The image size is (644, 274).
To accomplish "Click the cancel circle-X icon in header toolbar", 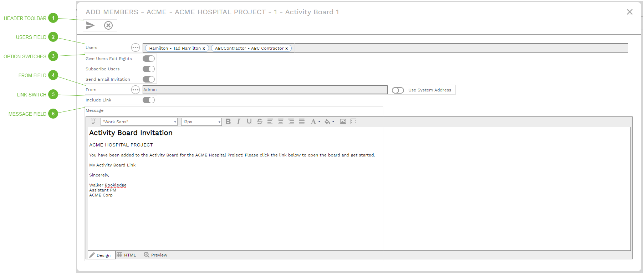I will (108, 25).
